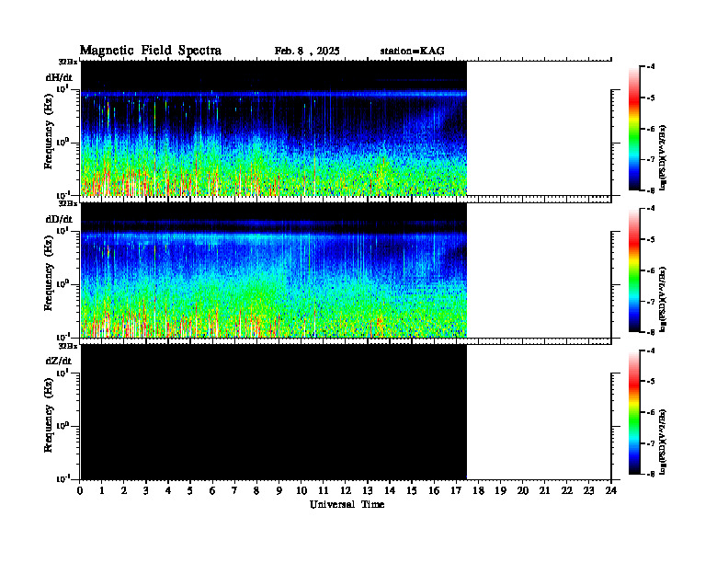This screenshot has height=563, width=728.
Task: Click the dH/dt panel label
Action: point(59,77)
